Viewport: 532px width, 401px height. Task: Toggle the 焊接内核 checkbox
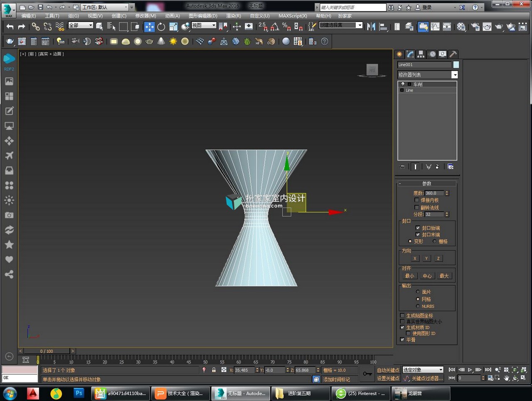417,200
